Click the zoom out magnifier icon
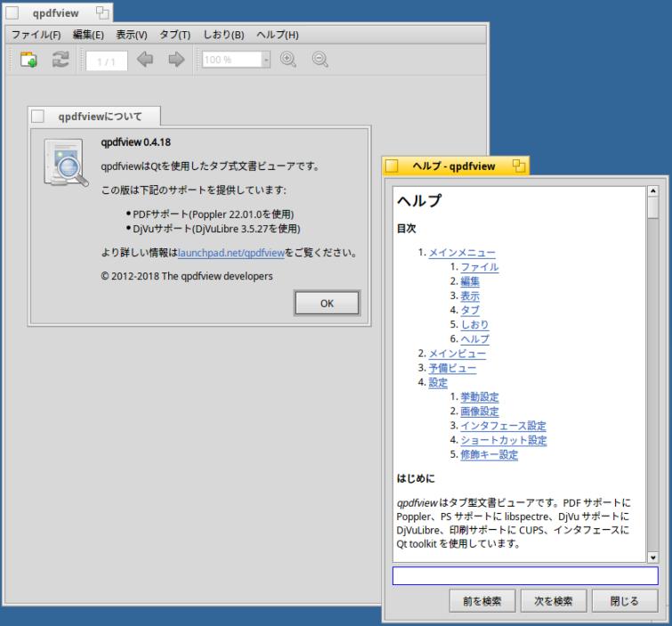 tap(320, 59)
